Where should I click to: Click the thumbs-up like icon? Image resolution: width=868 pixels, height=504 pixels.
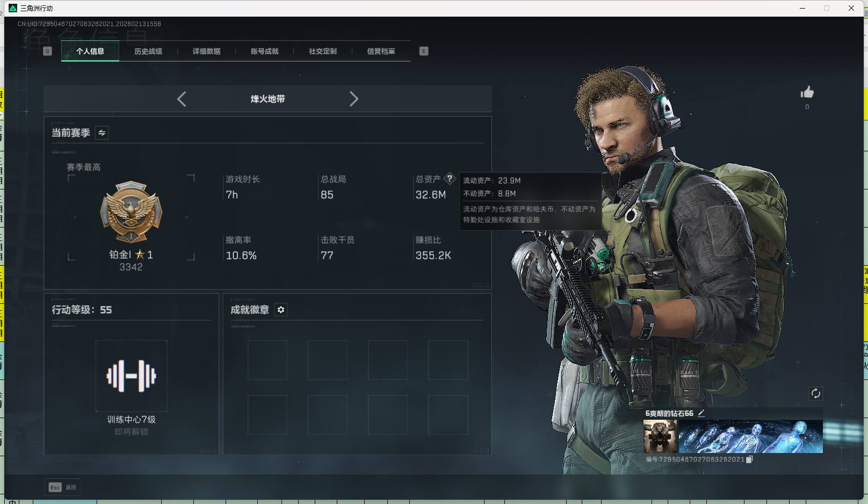pyautogui.click(x=807, y=92)
